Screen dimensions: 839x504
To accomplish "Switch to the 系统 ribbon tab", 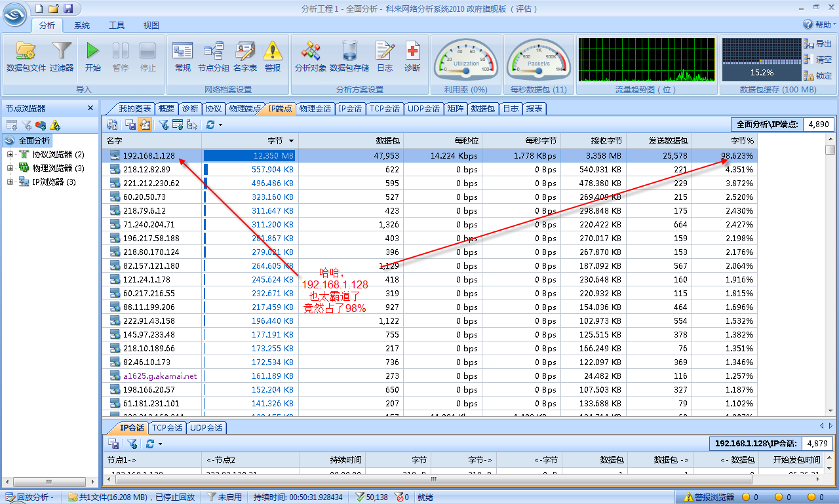I will coord(82,26).
